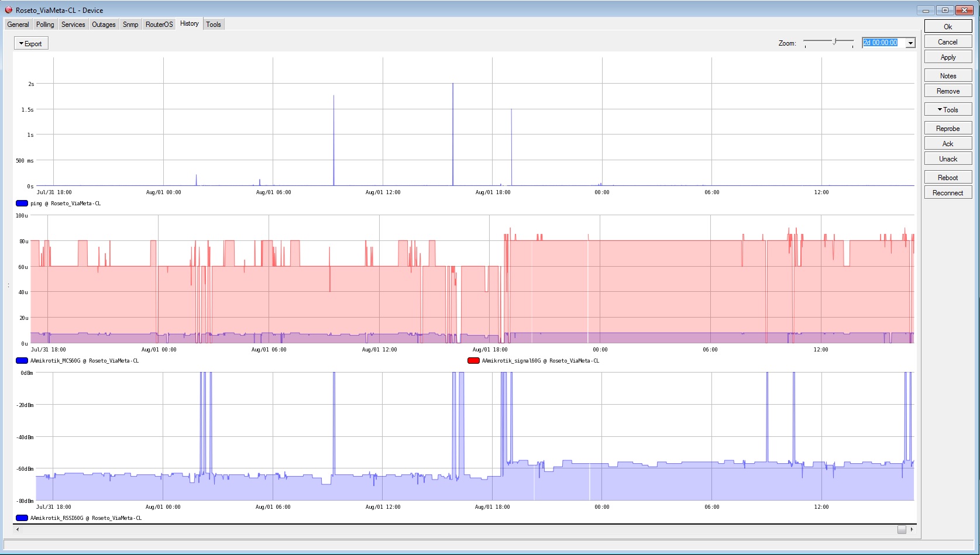Open the Export dropdown menu
The width and height of the screenshot is (980, 555).
31,43
